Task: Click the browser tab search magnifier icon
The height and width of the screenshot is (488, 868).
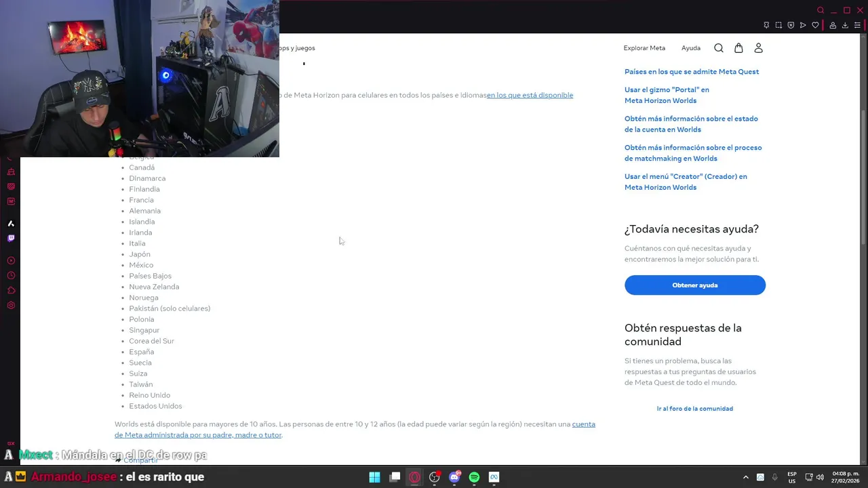Action: (821, 10)
